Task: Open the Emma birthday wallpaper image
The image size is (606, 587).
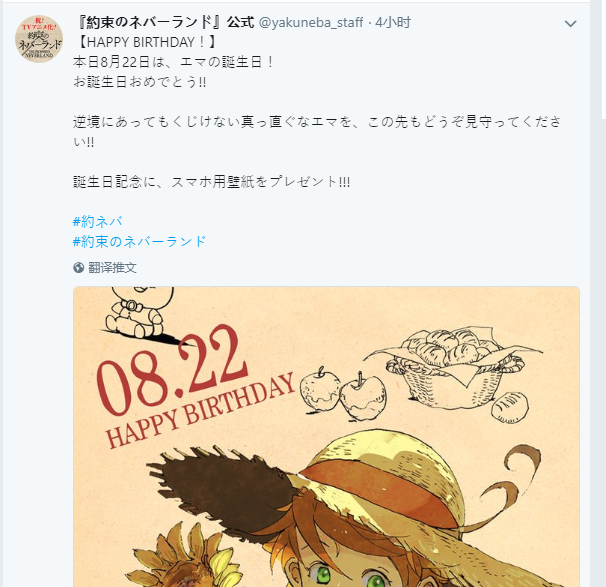Action: tap(326, 437)
